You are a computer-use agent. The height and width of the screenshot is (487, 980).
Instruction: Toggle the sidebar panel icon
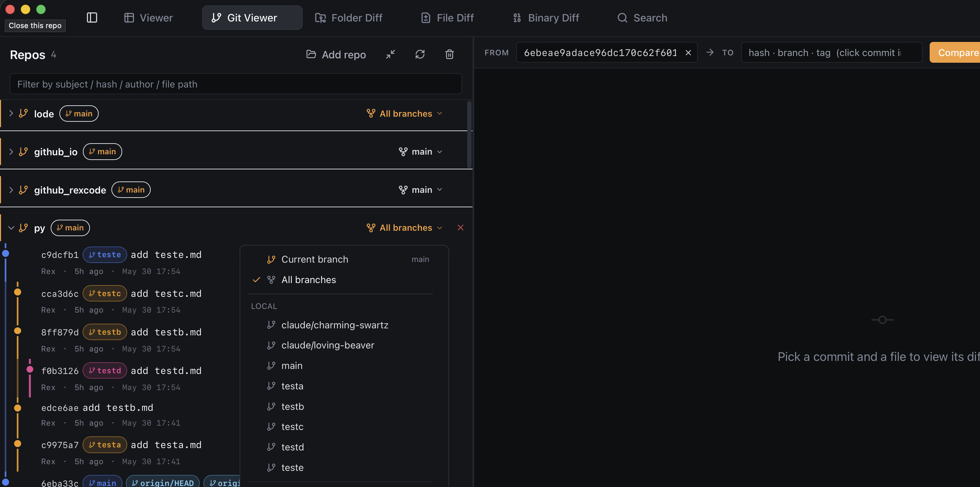point(92,17)
